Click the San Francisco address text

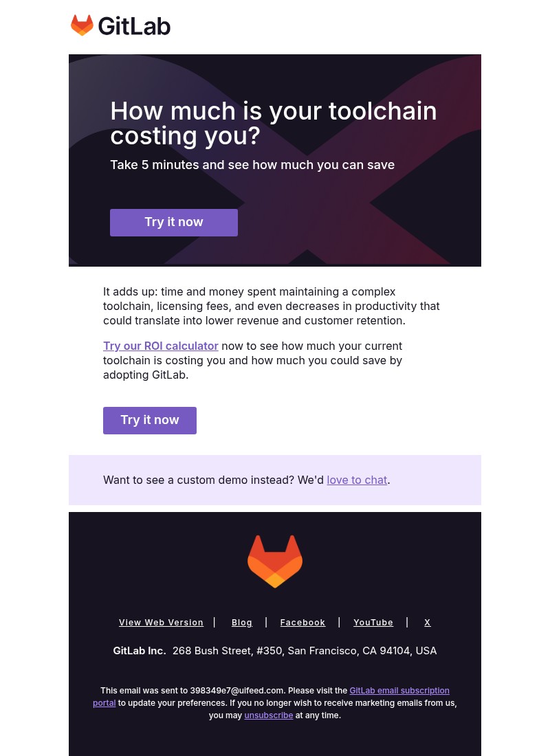click(305, 650)
